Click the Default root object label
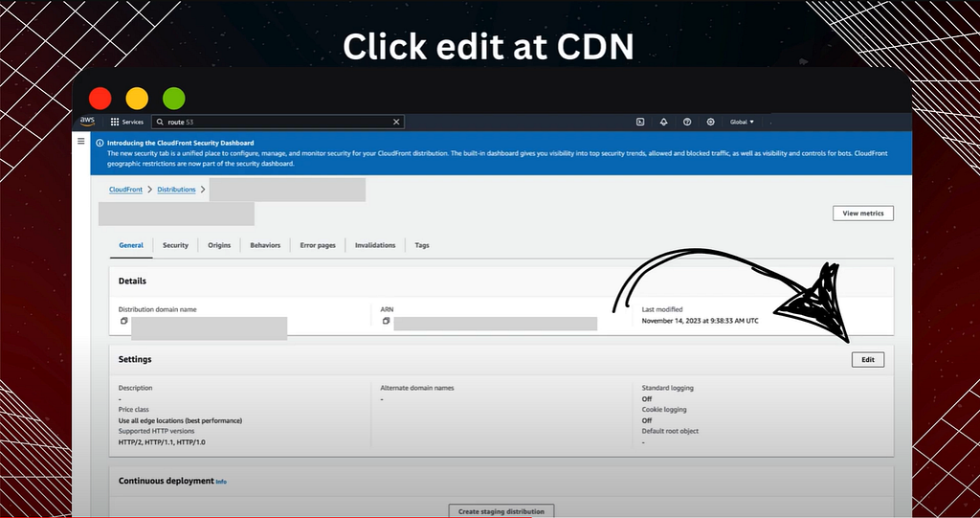 [670, 431]
